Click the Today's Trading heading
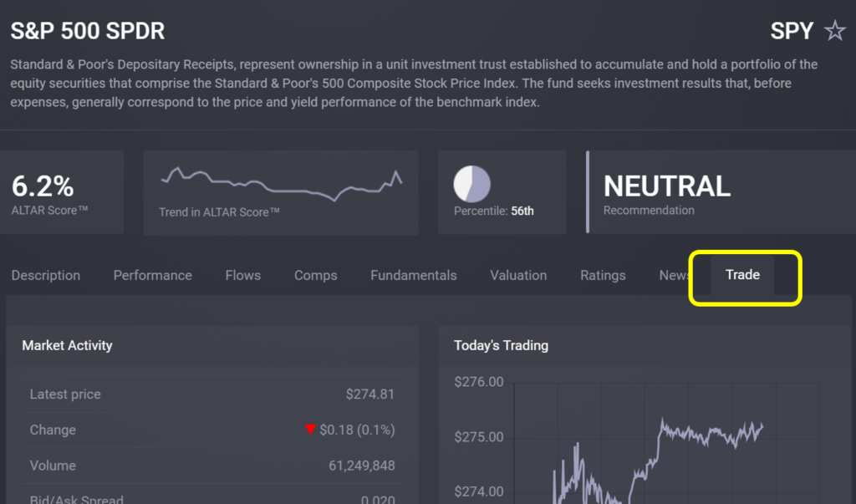The image size is (856, 504). (502, 345)
